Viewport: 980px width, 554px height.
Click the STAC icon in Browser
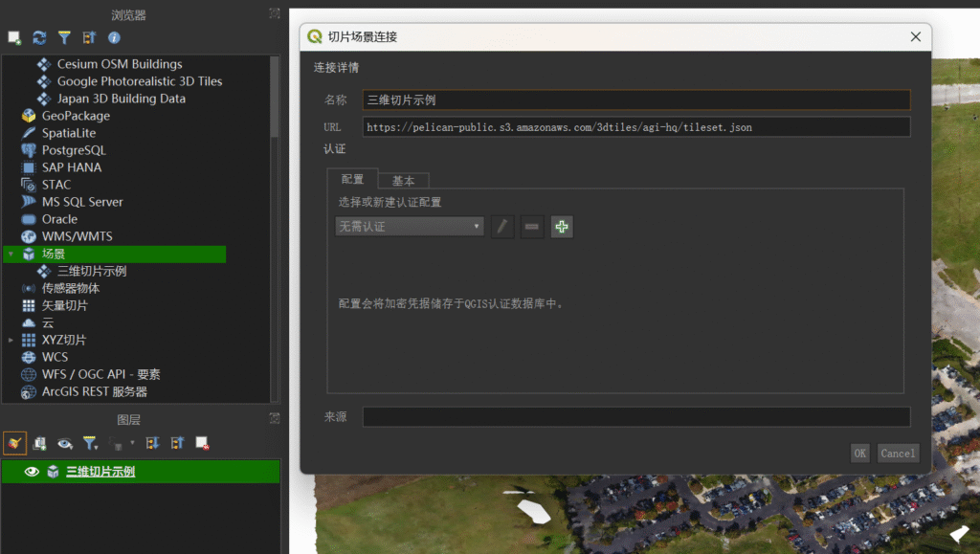[x=29, y=185]
